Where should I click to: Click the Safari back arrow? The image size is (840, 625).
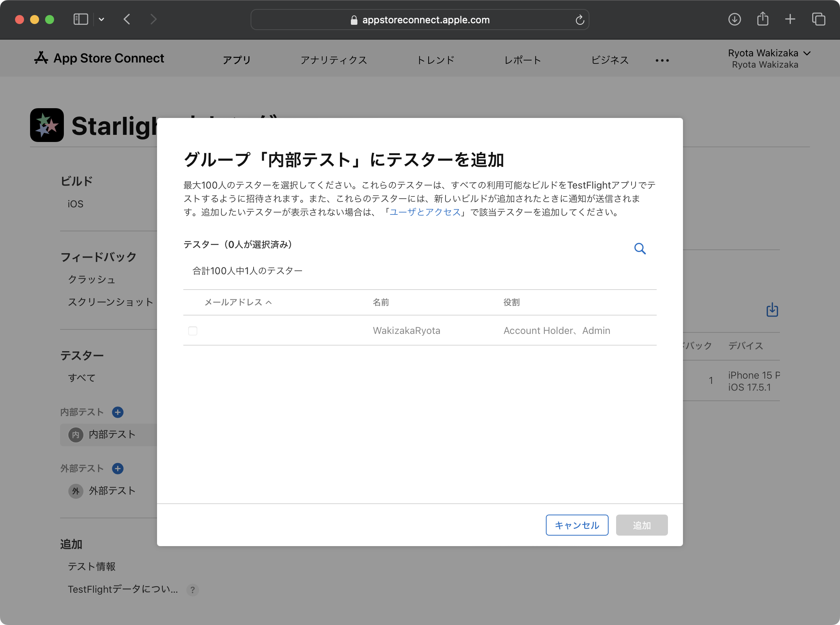[x=127, y=19]
